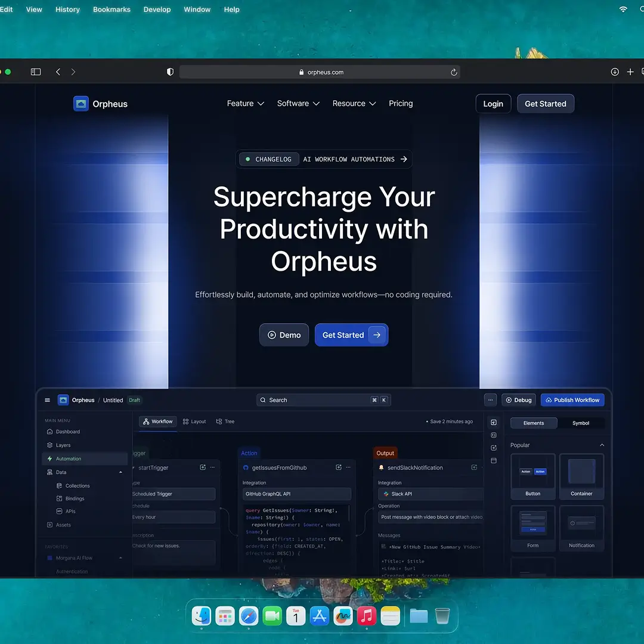Viewport: 644px width, 644px height.
Task: Click the Scheduled Trigger type field
Action: pos(173,494)
